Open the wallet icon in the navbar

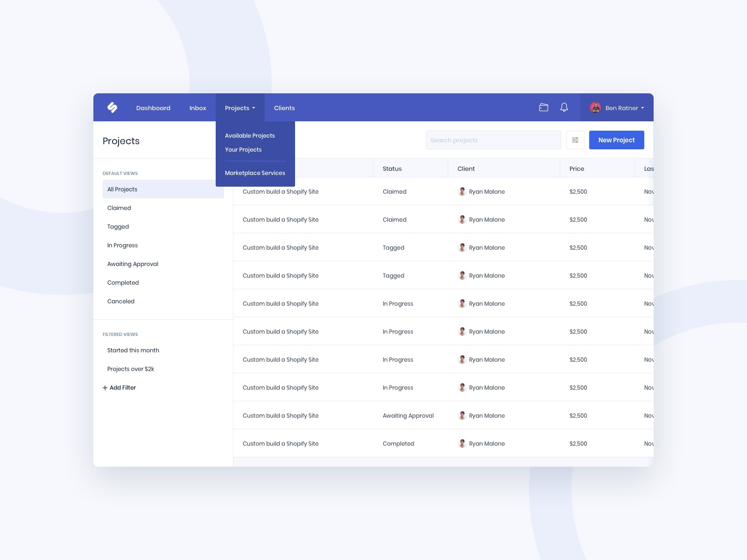(x=543, y=107)
